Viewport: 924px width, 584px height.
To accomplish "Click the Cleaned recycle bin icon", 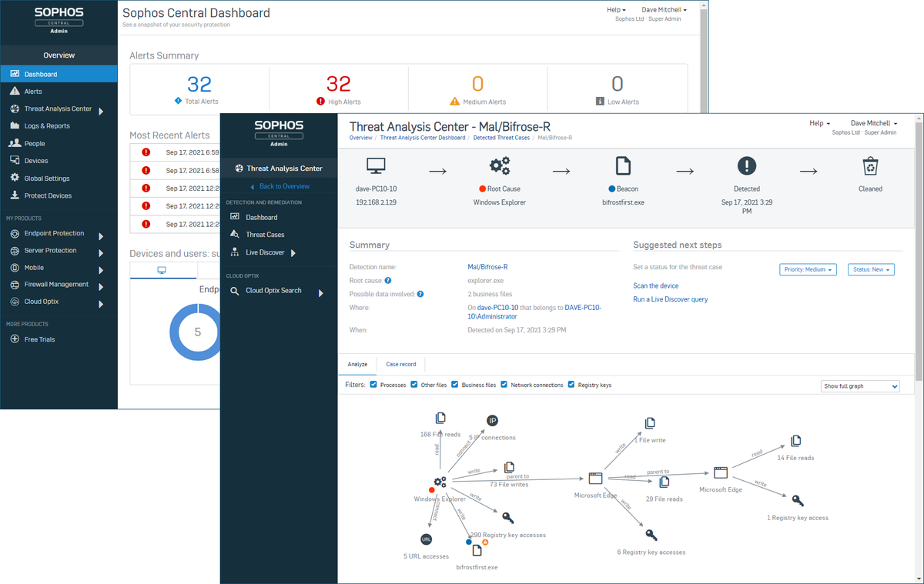I will [870, 165].
